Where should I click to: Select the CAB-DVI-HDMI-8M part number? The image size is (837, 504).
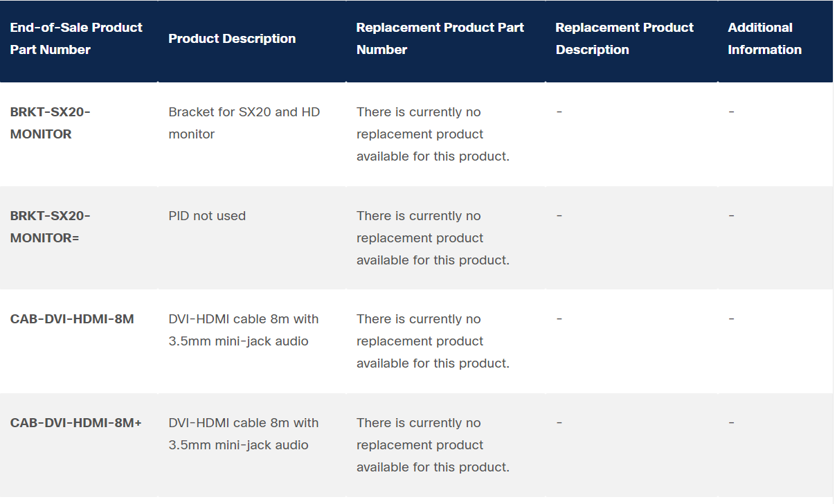pyautogui.click(x=72, y=319)
